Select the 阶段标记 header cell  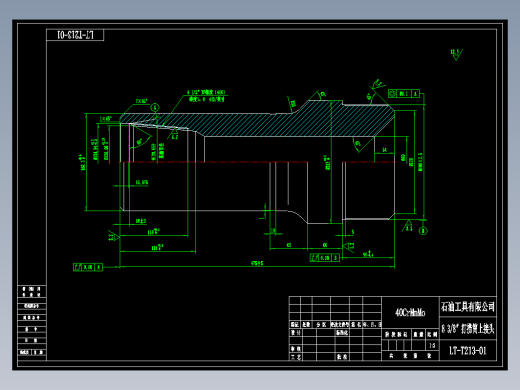396,334
